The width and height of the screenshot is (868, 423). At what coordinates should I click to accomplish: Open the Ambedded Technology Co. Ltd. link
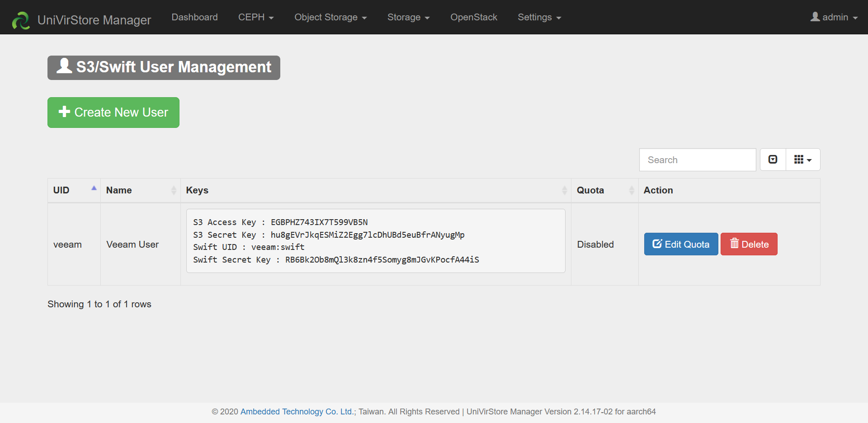(297, 412)
